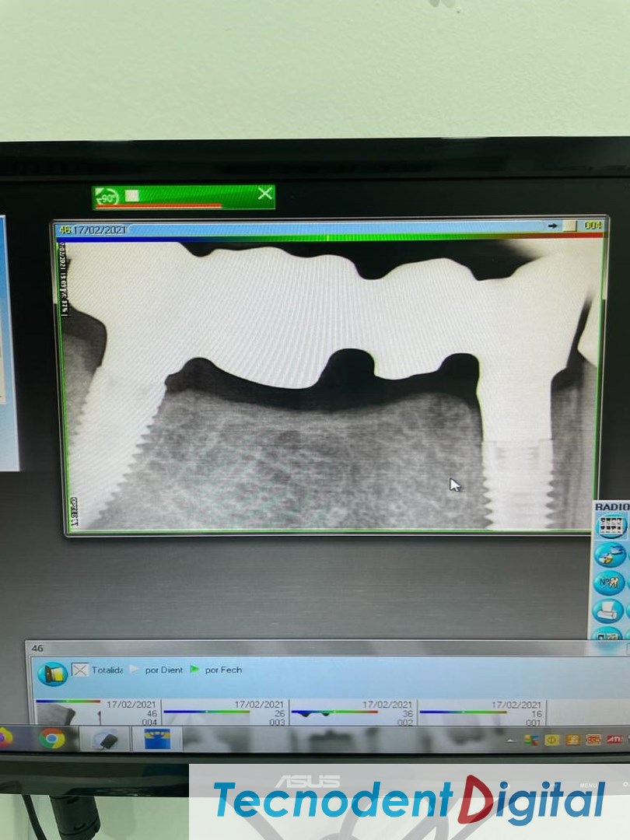This screenshot has height=840, width=630.
Task: Click the radiograph's blue-green-red contrast bar
Action: point(331,237)
